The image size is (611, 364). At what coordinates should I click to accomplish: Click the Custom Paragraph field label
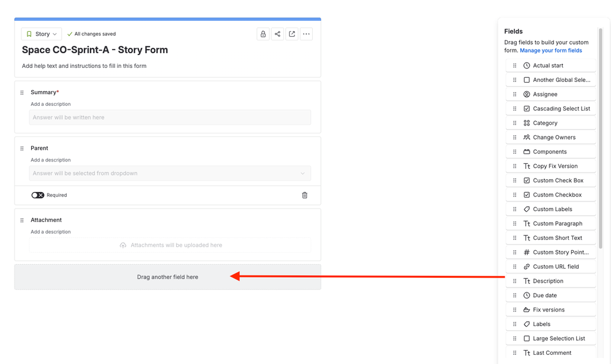(558, 223)
